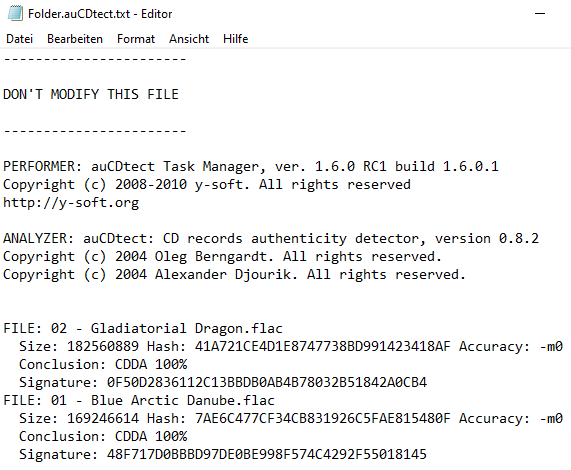Open the Hilfe menu
This screenshot has width=571, height=470.
point(236,39)
